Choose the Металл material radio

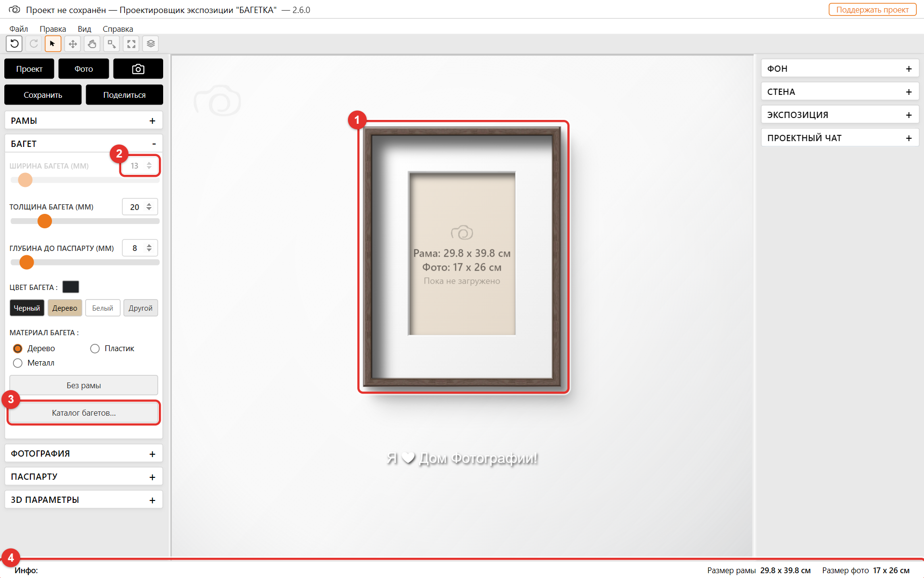click(x=18, y=363)
